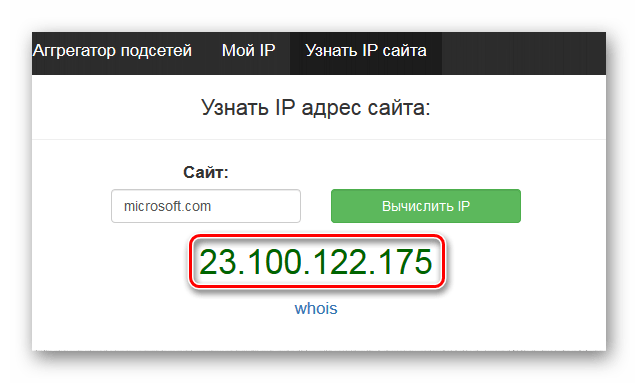Select the Узнать IP сайта tab
Screen dimensions: 638x383
click(366, 51)
